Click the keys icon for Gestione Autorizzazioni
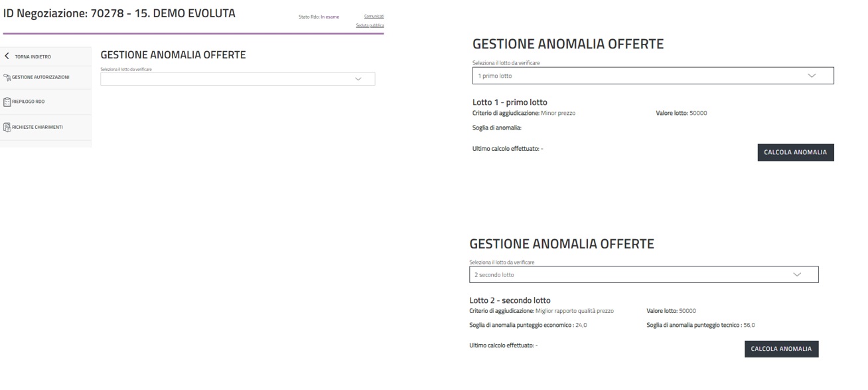 pos(7,78)
